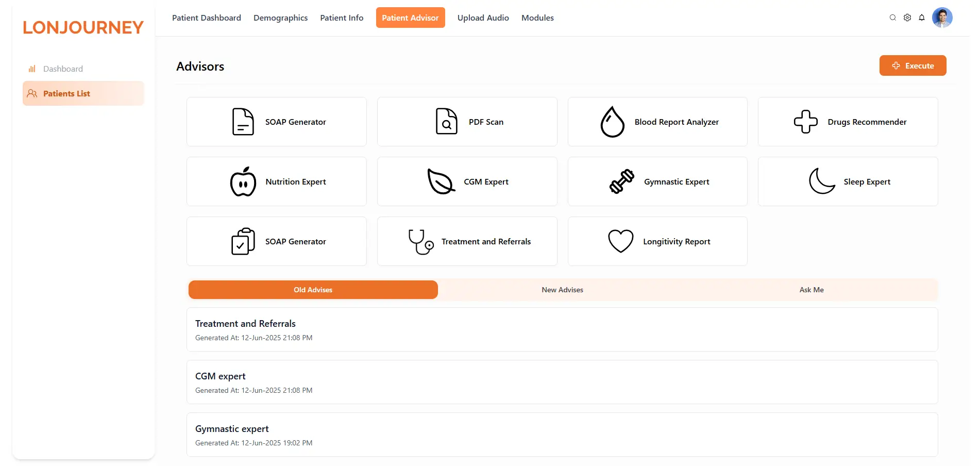980x466 pixels.
Task: Open the Longitivity Report heart card
Action: coord(657,241)
